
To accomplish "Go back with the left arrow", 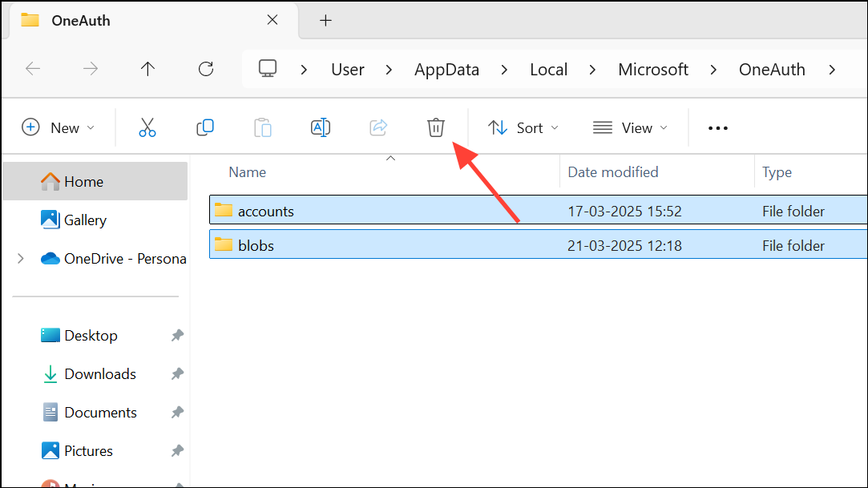I will 33,69.
